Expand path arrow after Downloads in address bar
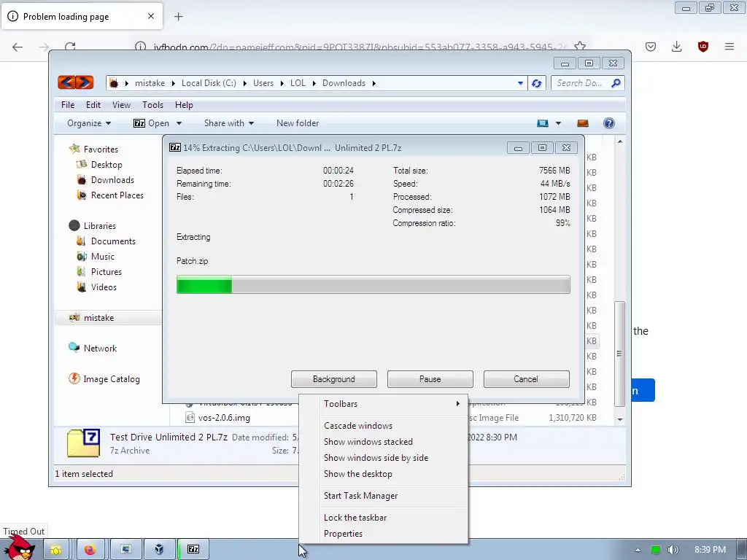 (374, 83)
